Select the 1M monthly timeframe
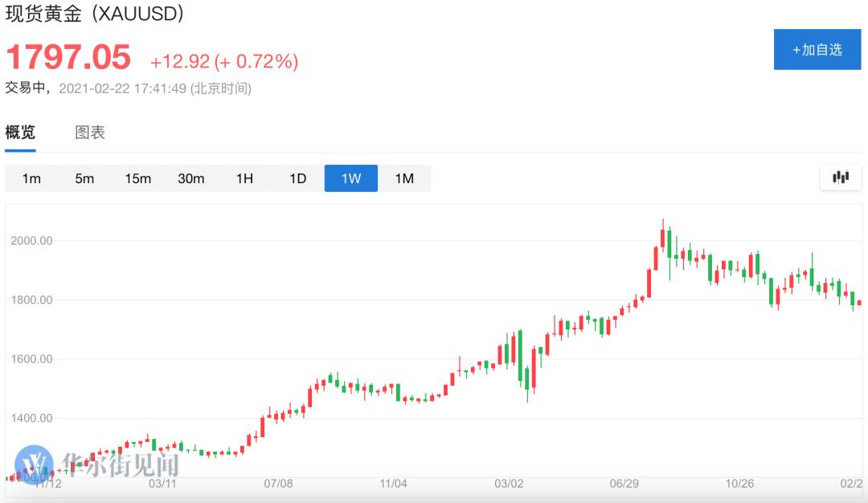Viewport: 868px width, 503px height. coord(404,178)
